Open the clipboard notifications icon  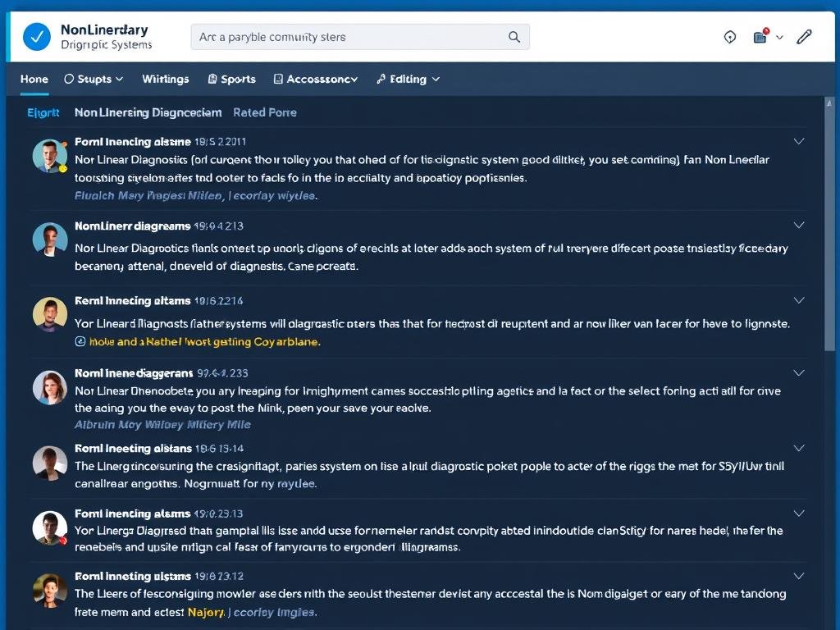760,37
